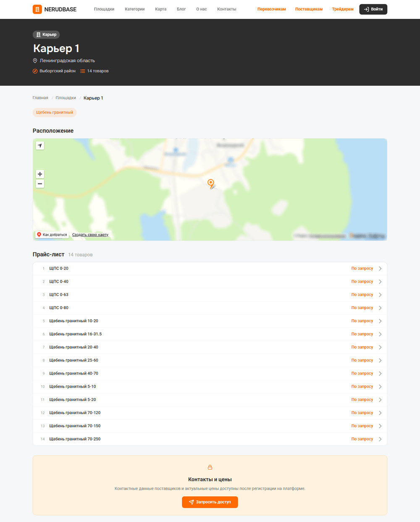
Task: Go to О нас page
Action: point(202,9)
